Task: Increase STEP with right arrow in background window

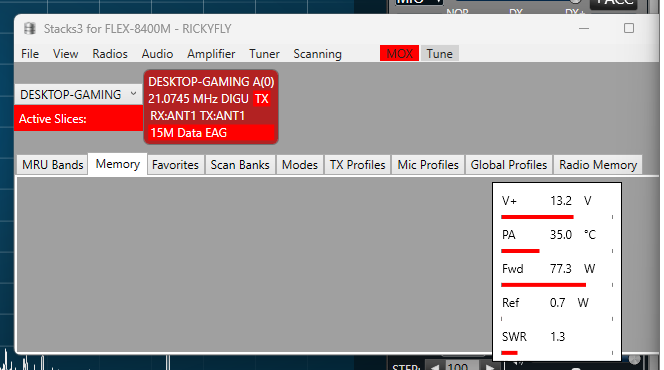Action: pos(490,366)
